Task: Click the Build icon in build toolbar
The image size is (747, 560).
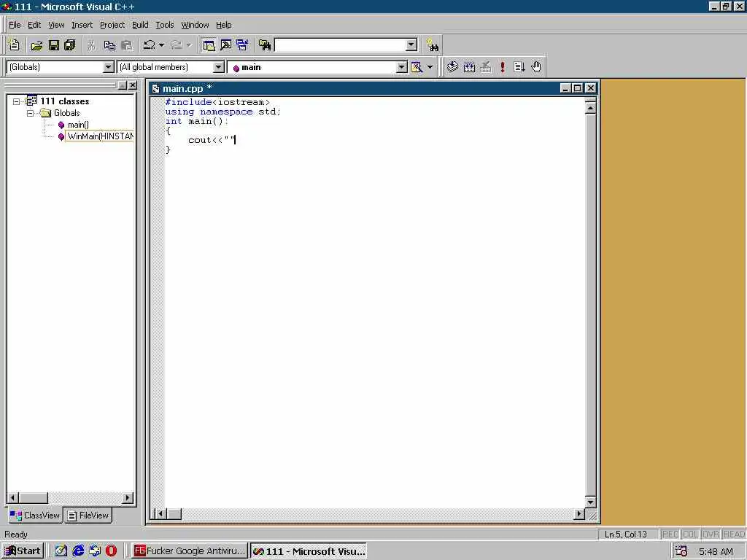Action: (469, 66)
